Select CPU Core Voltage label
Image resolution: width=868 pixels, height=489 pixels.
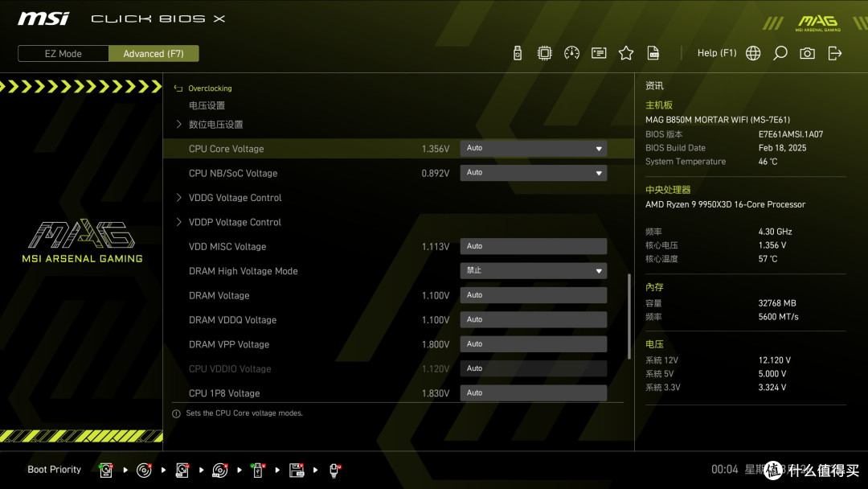(226, 149)
